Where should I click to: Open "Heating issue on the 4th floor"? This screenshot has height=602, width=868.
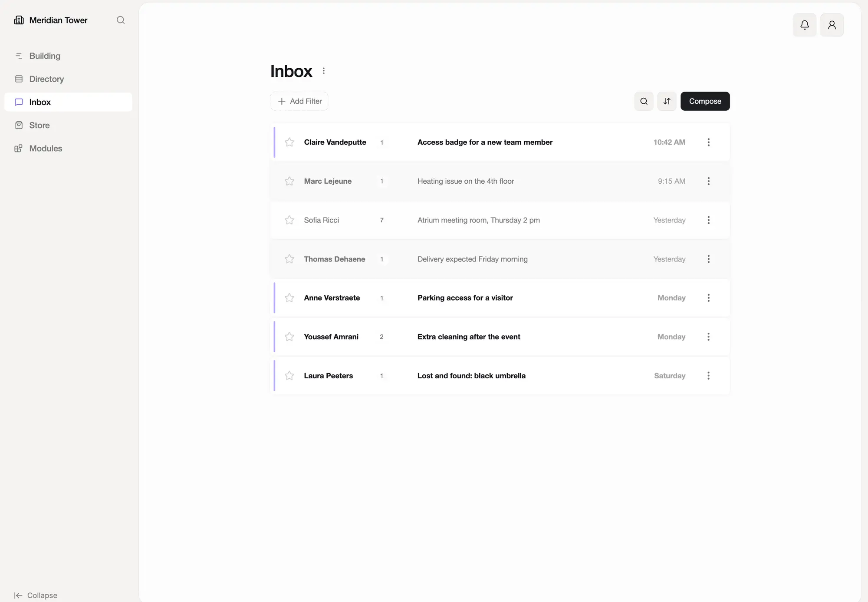[466, 181]
